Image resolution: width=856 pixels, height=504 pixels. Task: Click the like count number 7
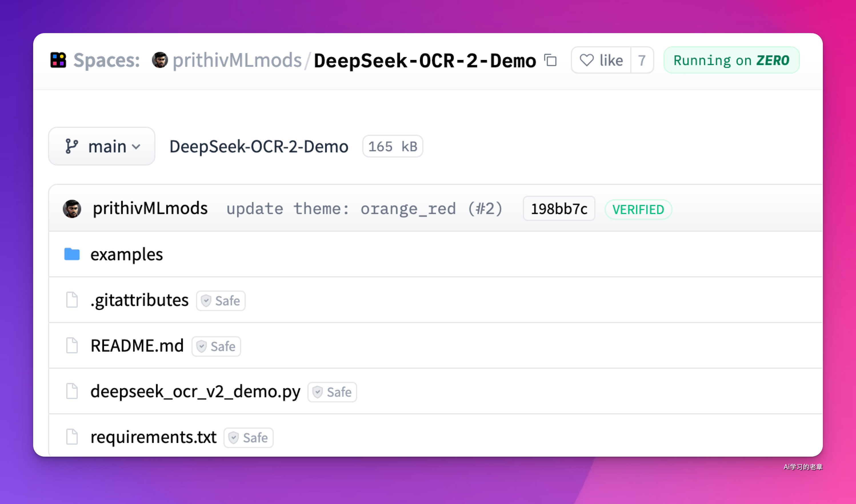(x=641, y=61)
